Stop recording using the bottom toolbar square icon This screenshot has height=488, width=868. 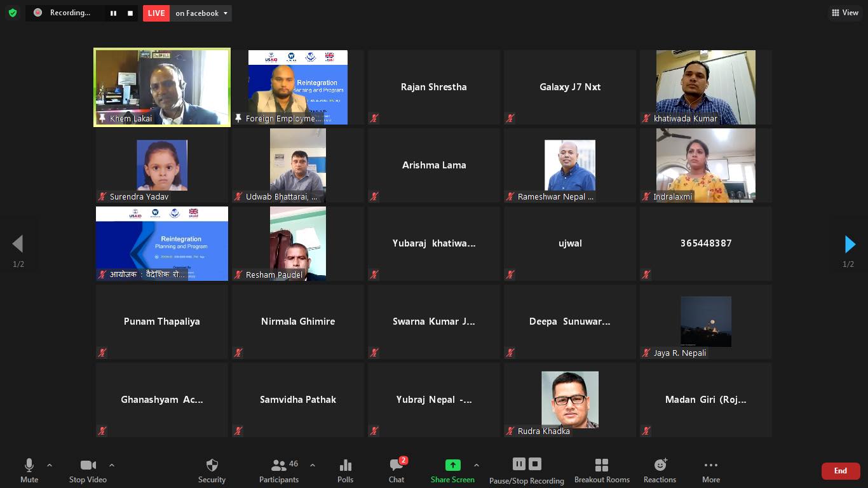tap(535, 464)
